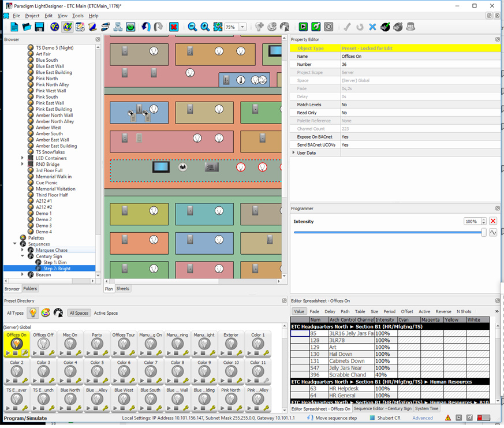Expand the Marquee Chase sequence
504x428 pixels.
tap(22, 250)
